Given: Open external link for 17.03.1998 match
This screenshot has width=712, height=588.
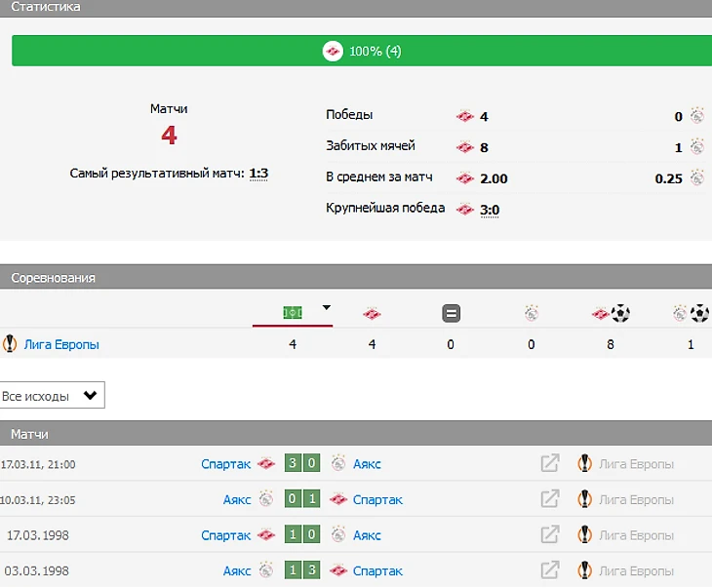Looking at the screenshot, I should [549, 534].
